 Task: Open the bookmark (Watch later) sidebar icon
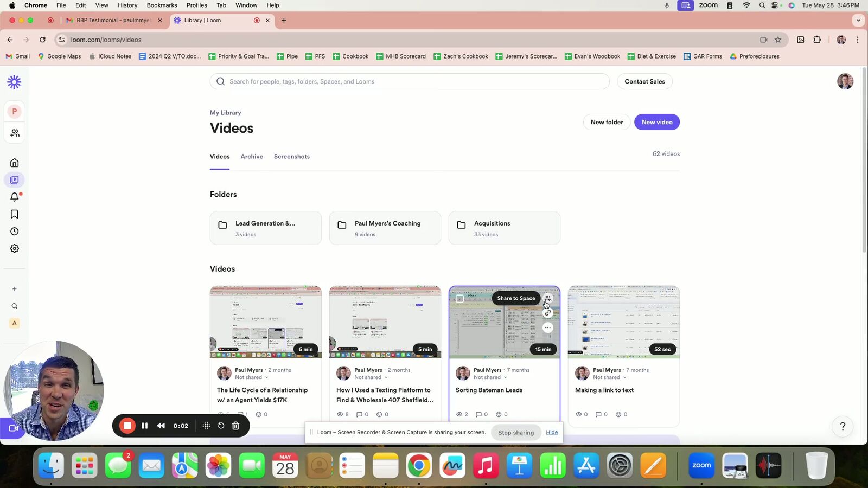15,215
